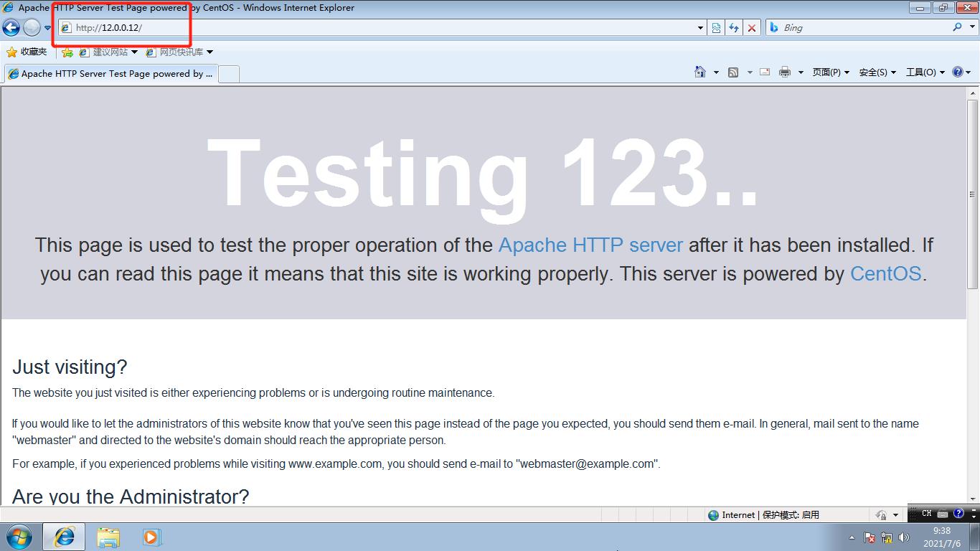Open the search provider dropdown arrow

[971, 28]
